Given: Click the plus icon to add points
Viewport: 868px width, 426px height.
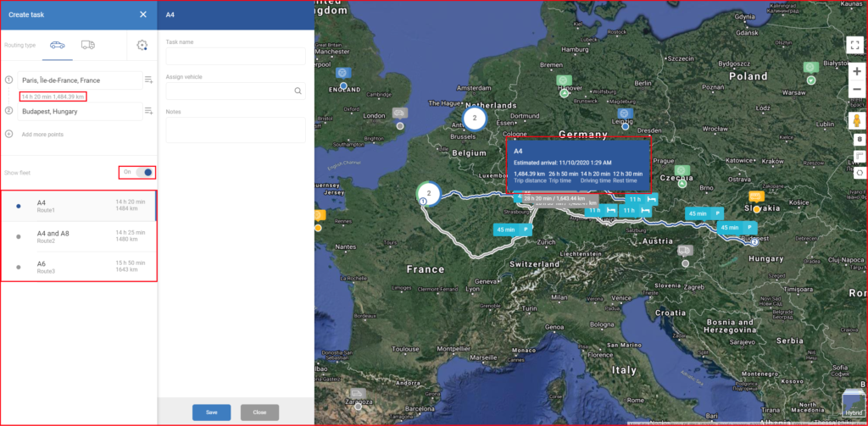Looking at the screenshot, I should 8,135.
